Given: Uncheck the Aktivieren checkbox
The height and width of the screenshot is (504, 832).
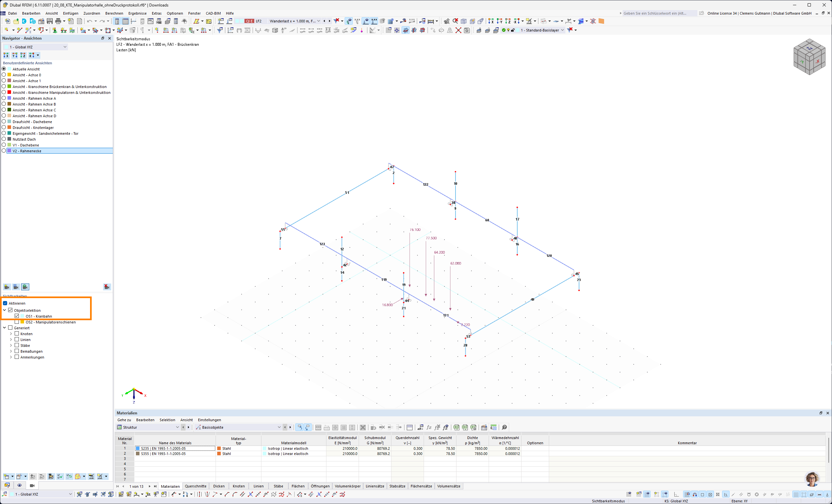Looking at the screenshot, I should 5,303.
